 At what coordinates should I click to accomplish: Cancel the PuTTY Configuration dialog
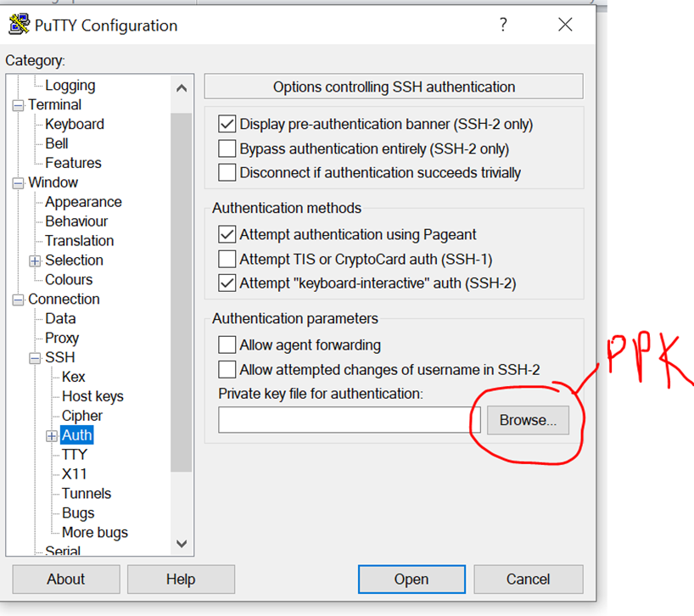click(529, 580)
